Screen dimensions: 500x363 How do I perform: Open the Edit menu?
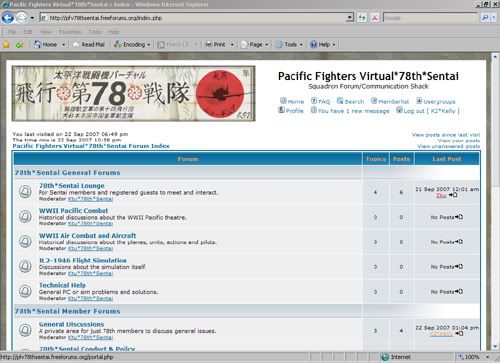pyautogui.click(x=28, y=32)
